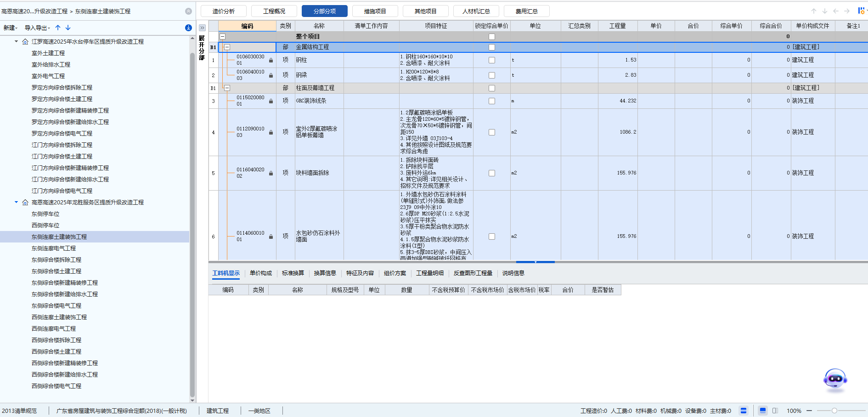Tick the lock-price checkbox for GRC装饰线条
The width and height of the screenshot is (868, 417).
click(492, 101)
